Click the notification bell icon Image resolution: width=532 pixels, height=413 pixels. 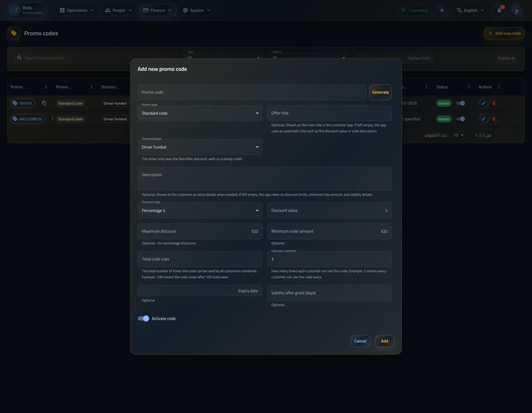tap(499, 10)
